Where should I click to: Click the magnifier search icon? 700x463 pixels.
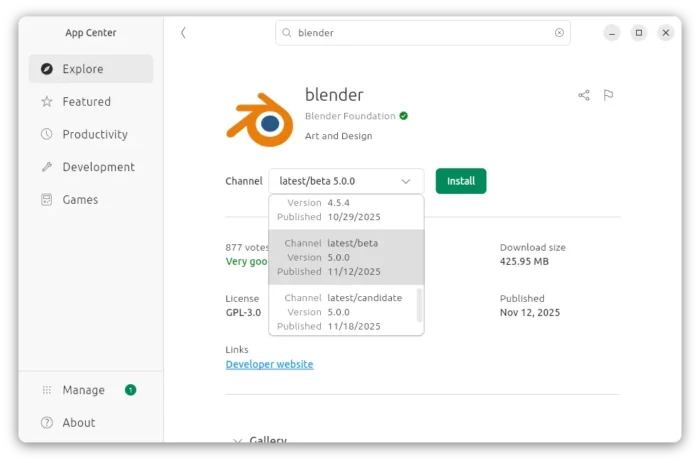click(288, 33)
